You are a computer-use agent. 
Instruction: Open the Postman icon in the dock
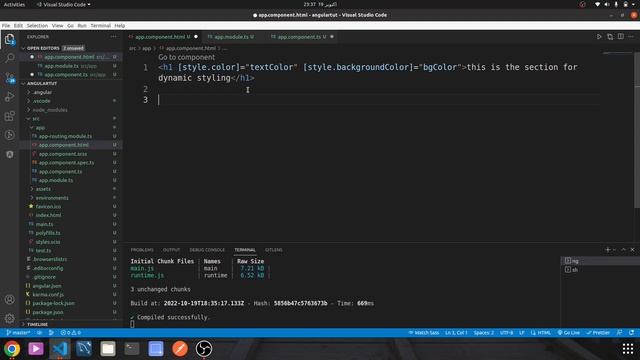pyautogui.click(x=180, y=349)
